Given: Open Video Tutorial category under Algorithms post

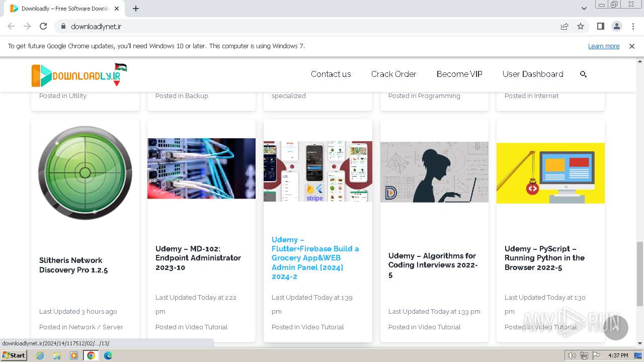Looking at the screenshot, I should (439, 327).
